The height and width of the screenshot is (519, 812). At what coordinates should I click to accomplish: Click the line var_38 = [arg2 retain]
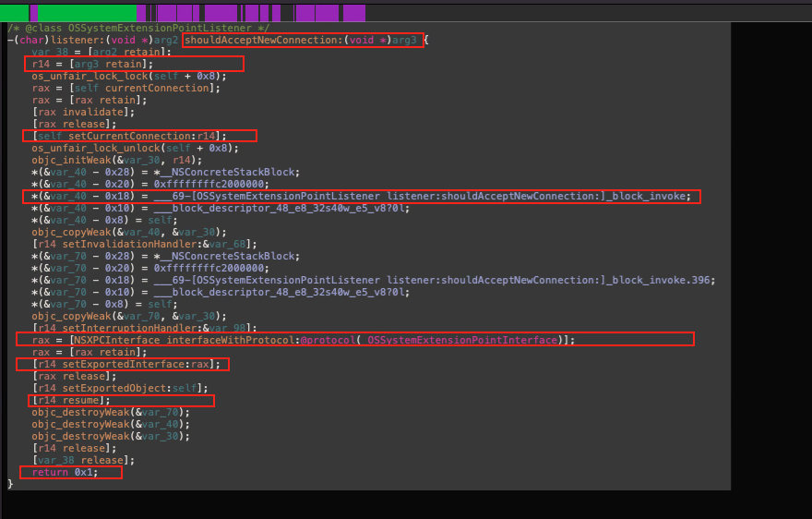[101, 52]
